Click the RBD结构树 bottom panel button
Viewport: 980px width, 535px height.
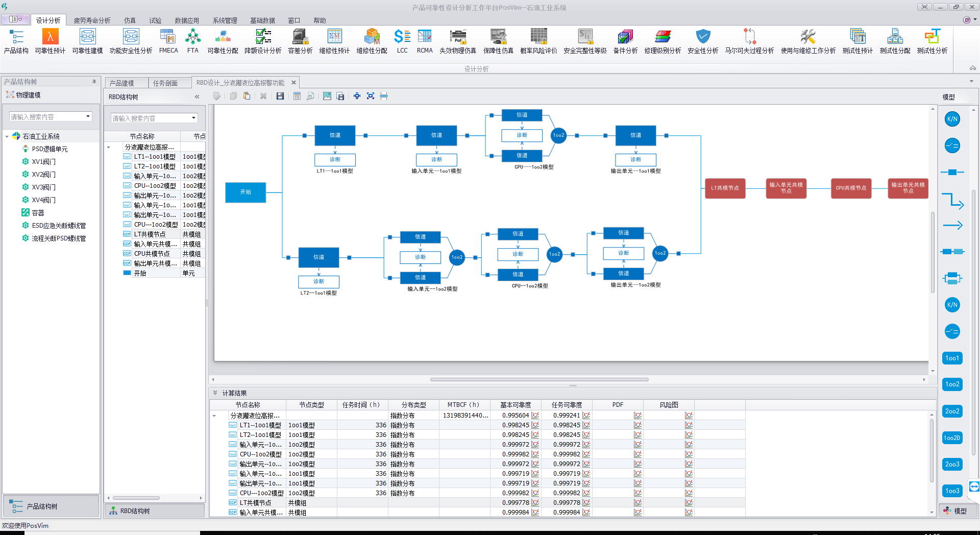[155, 511]
